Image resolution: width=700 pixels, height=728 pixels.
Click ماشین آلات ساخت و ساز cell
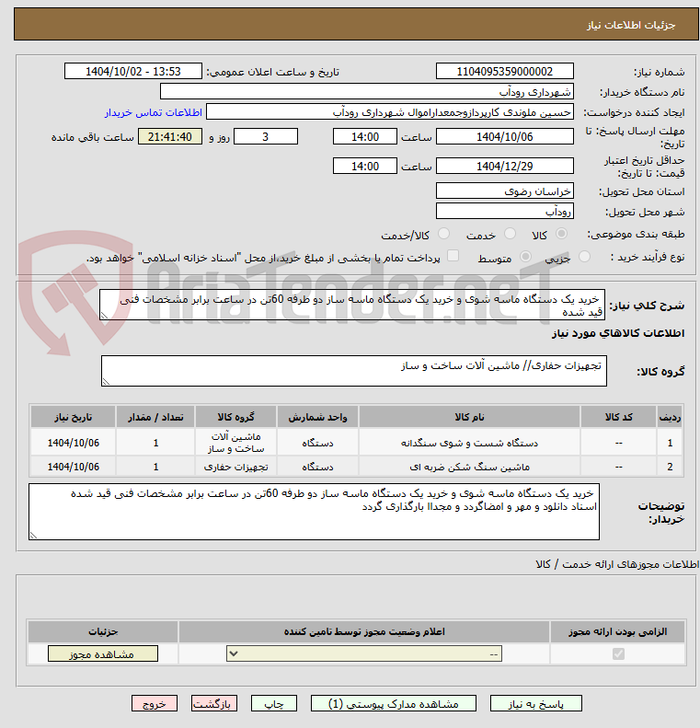coord(236,442)
